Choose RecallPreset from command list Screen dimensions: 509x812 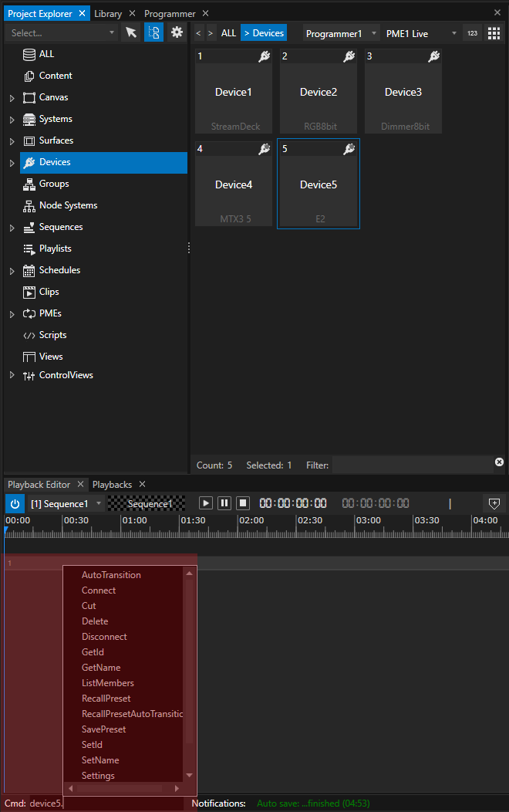[106, 699]
